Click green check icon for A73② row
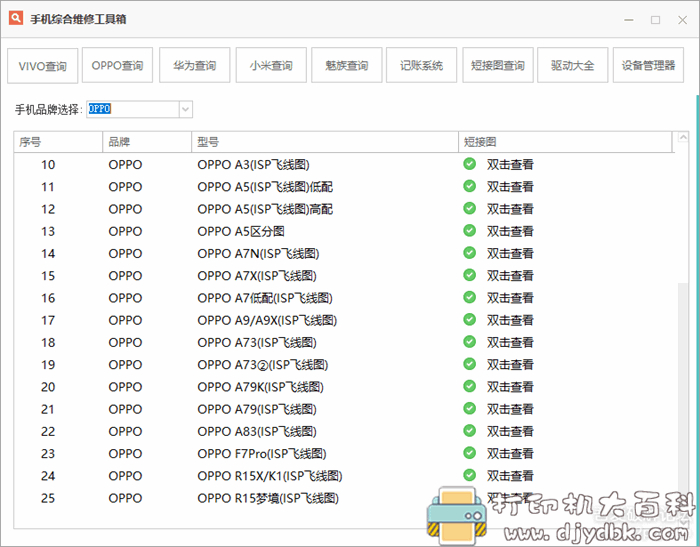Viewport: 700px width, 547px height. click(469, 364)
